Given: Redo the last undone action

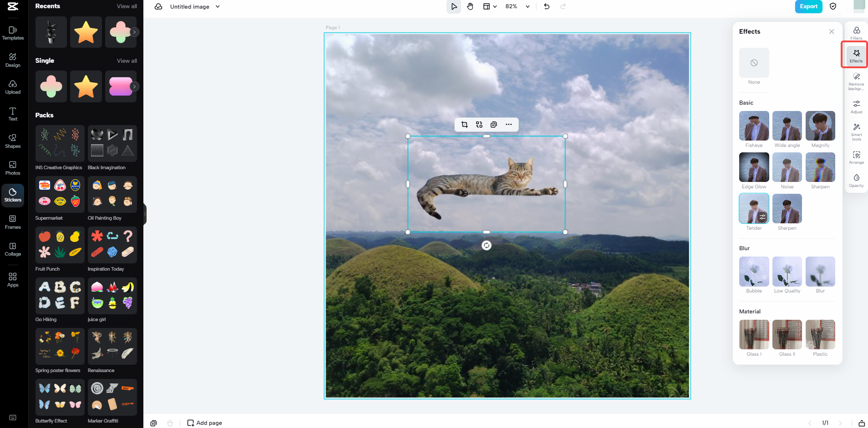Looking at the screenshot, I should click(x=563, y=6).
